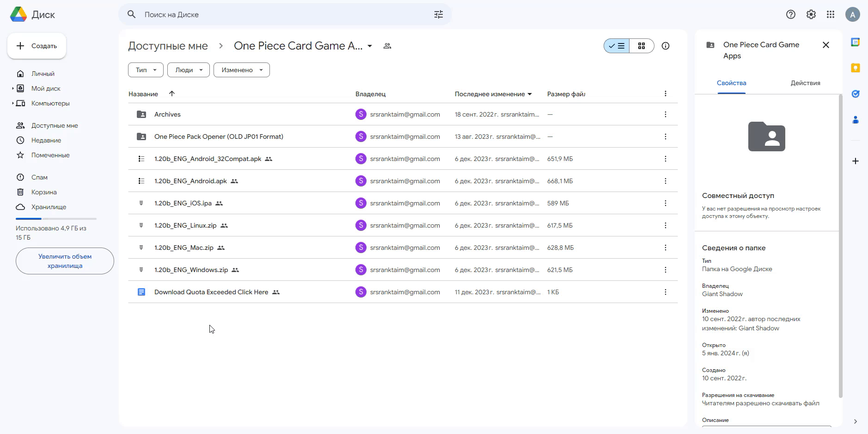This screenshot has width=868, height=434.
Task: Open more actions for Archives row
Action: (665, 114)
